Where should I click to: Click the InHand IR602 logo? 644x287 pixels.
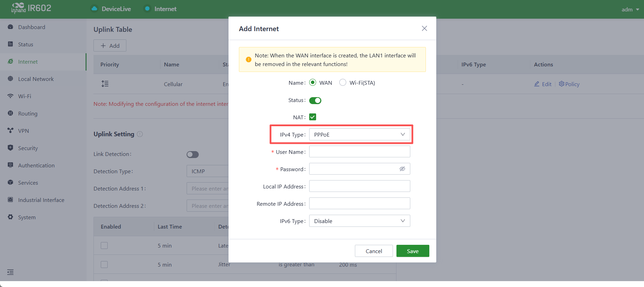click(x=31, y=8)
